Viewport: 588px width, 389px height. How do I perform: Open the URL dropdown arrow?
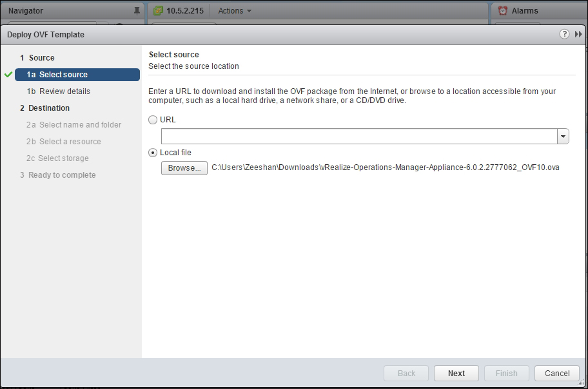pyautogui.click(x=563, y=137)
